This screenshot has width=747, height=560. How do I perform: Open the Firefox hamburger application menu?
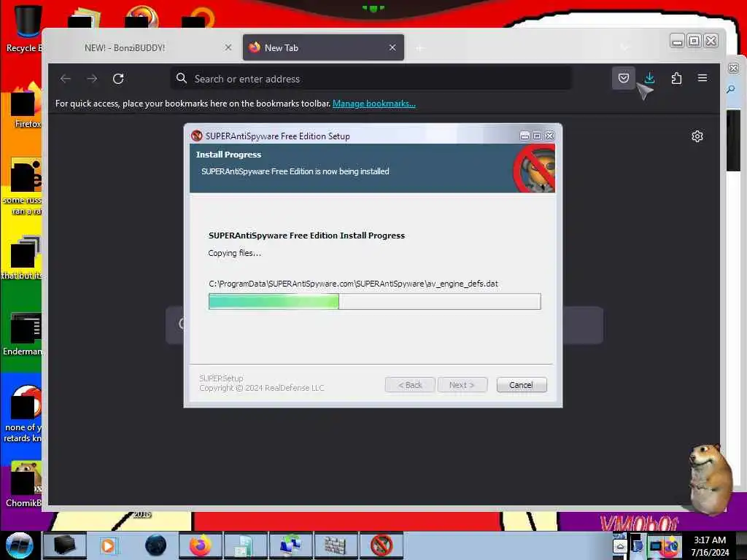(x=703, y=78)
